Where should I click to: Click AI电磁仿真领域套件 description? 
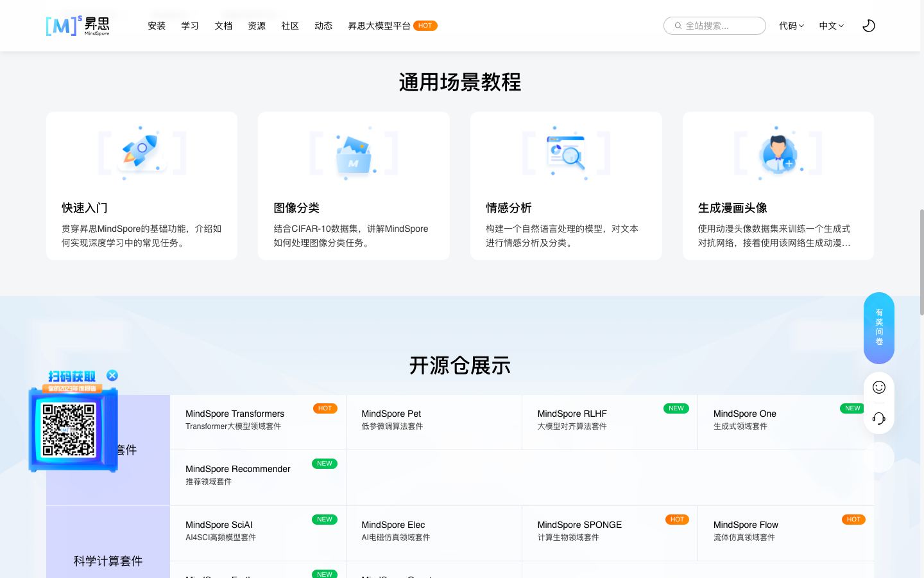(x=396, y=538)
